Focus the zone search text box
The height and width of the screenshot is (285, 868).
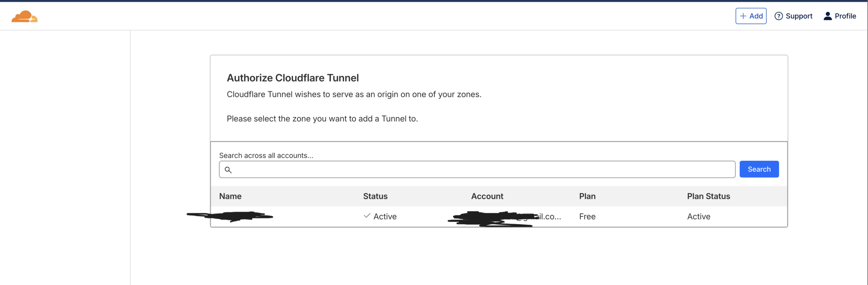[x=481, y=170]
